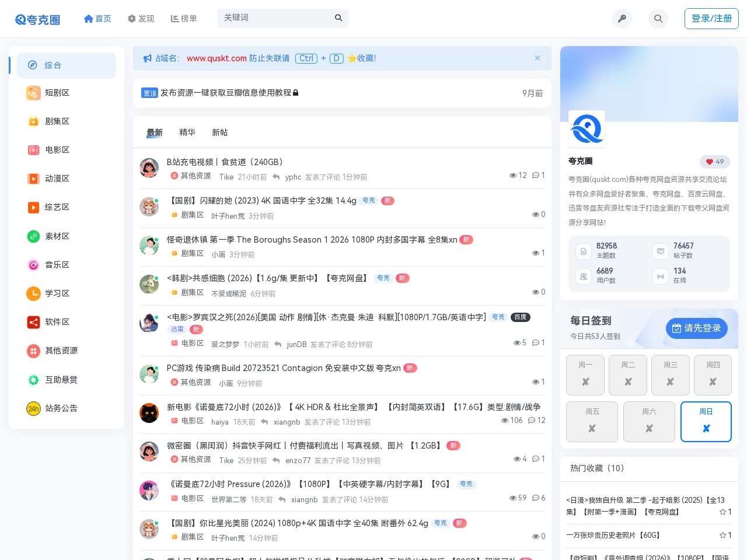The image size is (747, 560).
Task: Select 周五 check-in box
Action: 592,422
